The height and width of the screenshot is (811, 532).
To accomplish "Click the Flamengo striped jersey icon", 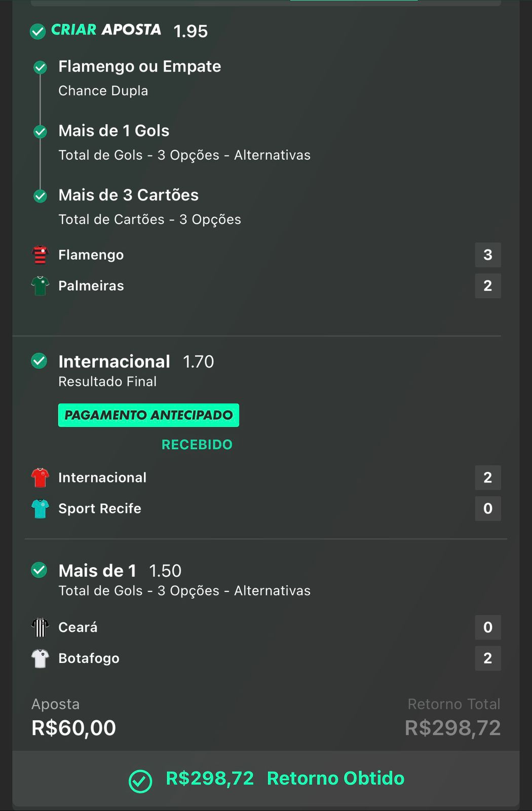I will (40, 255).
